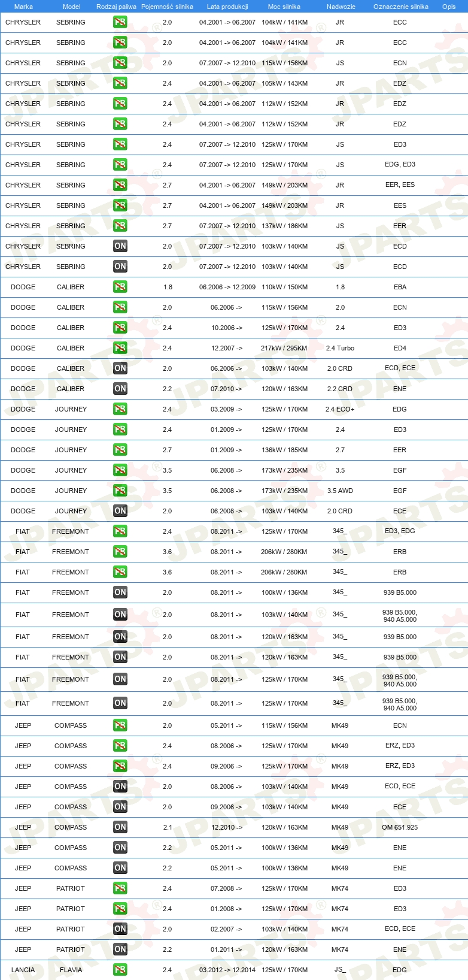Image resolution: width=468 pixels, height=980 pixels.
Task: Click the ON icon in the Compass OM 651.925 row
Action: coord(120,827)
